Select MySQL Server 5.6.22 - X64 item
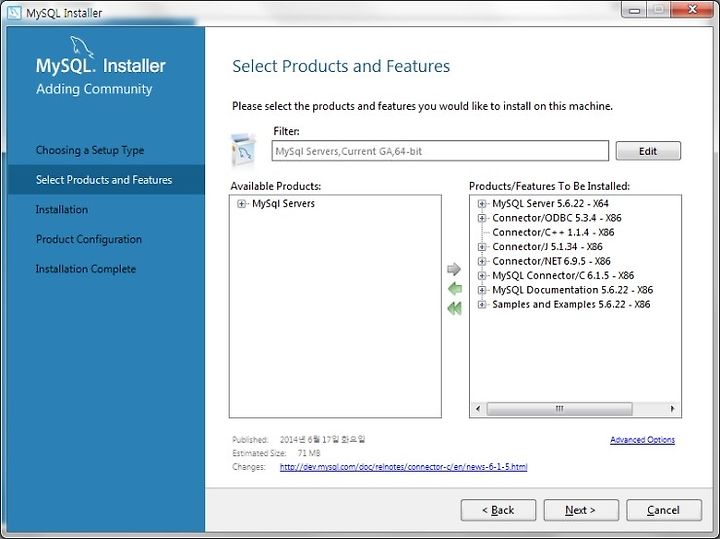The image size is (720, 539). point(550,203)
